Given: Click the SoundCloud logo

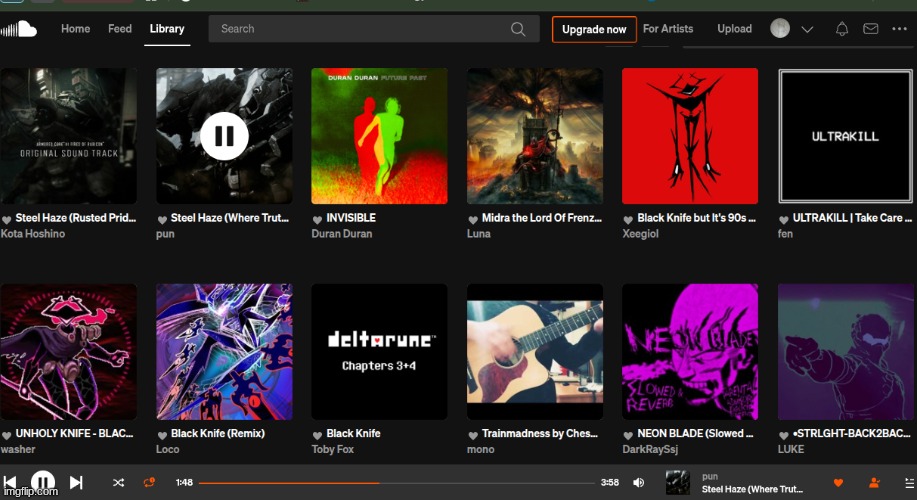Looking at the screenshot, I should 19,29.
